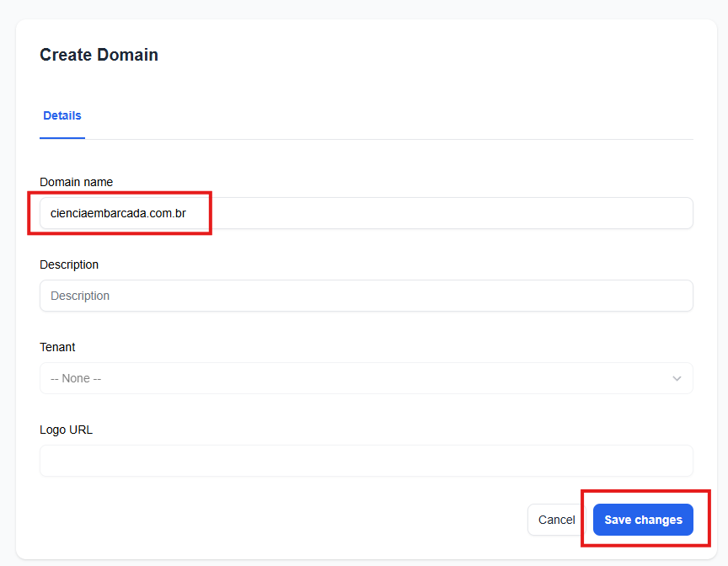Click the "Domain name" field label

[x=76, y=182]
